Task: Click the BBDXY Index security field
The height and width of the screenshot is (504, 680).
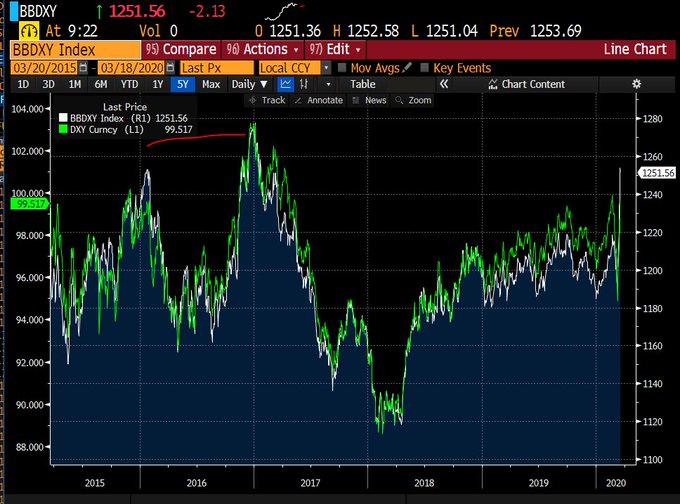Action: (75, 49)
